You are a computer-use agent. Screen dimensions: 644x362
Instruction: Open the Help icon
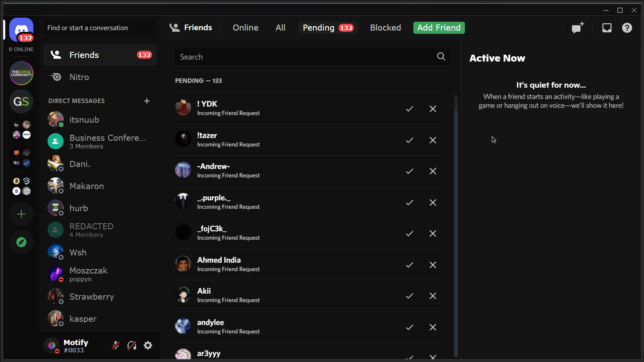point(627,28)
